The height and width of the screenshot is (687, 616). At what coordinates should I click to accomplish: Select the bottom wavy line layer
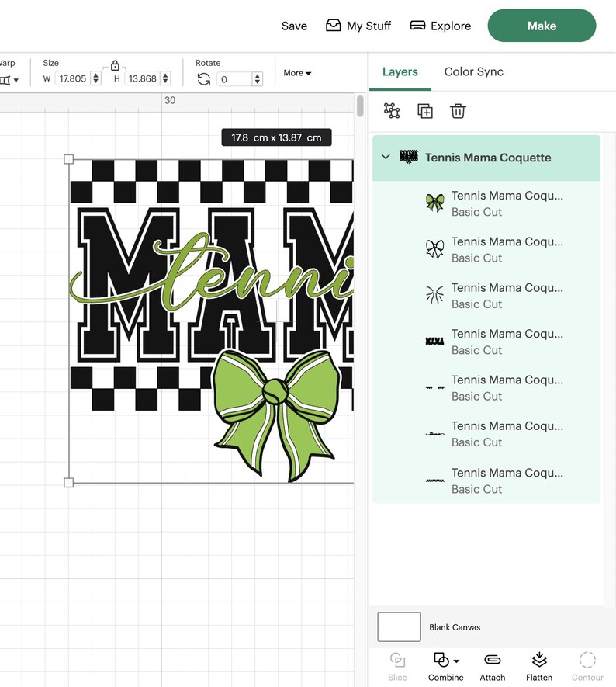pyautogui.click(x=486, y=481)
